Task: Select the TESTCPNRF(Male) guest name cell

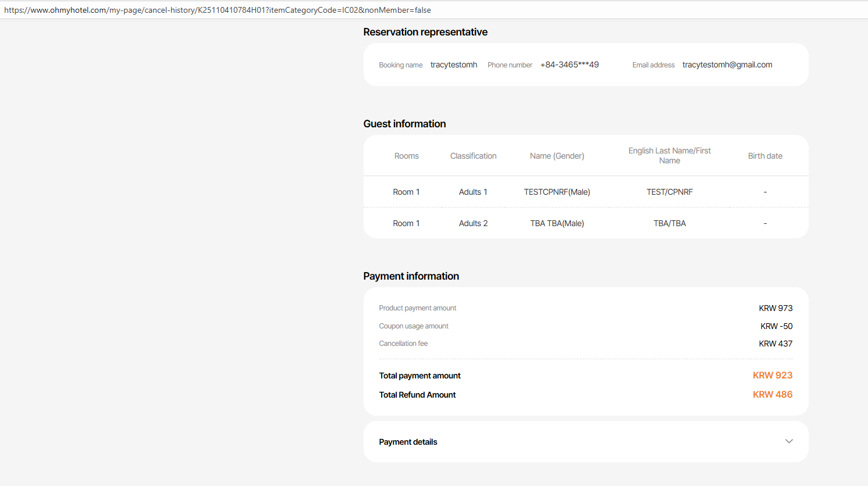Action: point(557,192)
